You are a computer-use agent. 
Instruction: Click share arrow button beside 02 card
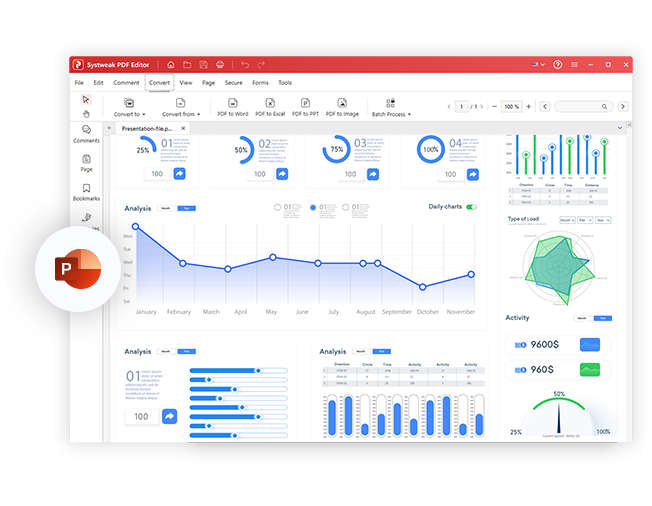click(x=282, y=174)
